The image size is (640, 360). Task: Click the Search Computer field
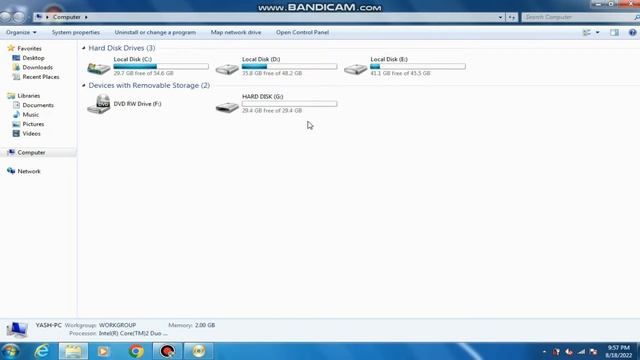click(x=578, y=17)
